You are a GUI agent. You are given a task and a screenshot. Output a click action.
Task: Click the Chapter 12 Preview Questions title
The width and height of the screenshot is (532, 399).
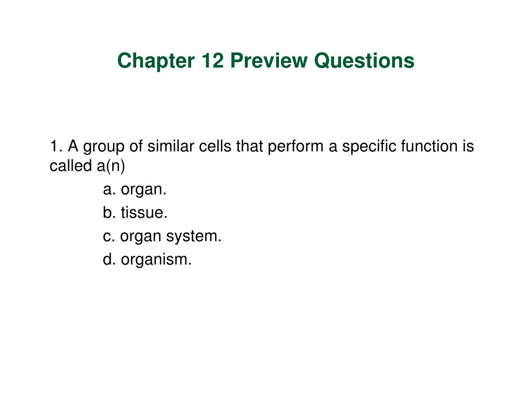(x=265, y=61)
